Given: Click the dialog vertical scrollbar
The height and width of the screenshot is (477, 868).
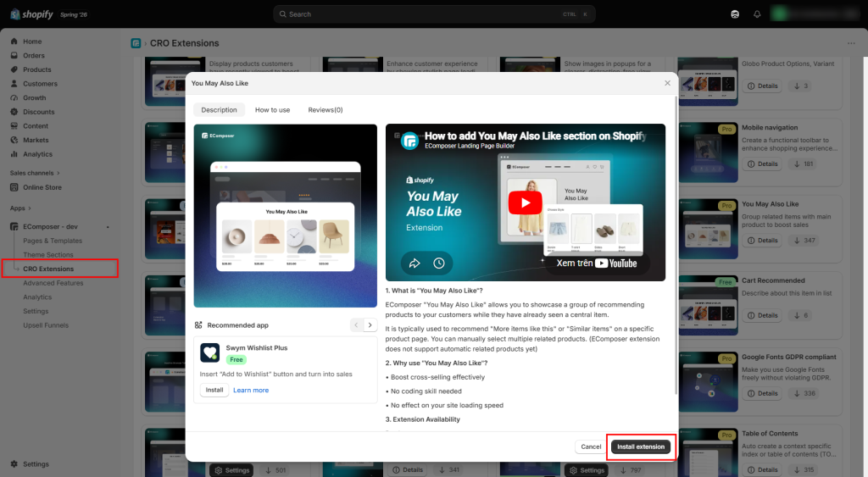Looking at the screenshot, I should 676,245.
